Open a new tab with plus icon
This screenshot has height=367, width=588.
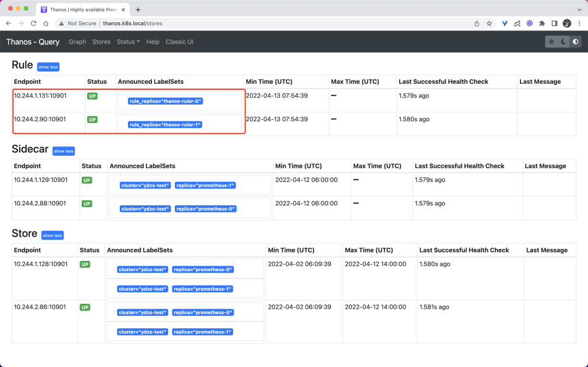[138, 10]
